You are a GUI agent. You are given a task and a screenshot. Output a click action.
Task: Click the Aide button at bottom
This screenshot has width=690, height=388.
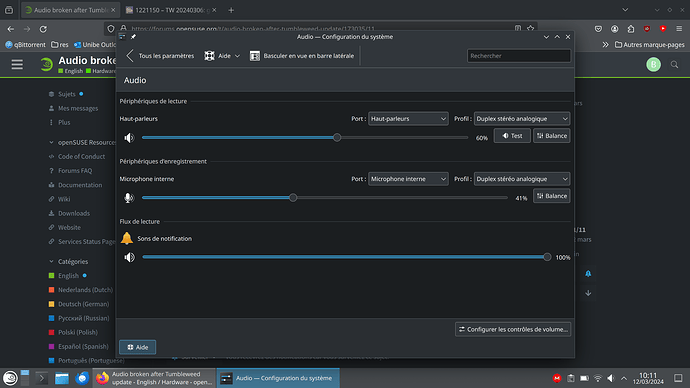pyautogui.click(x=137, y=347)
